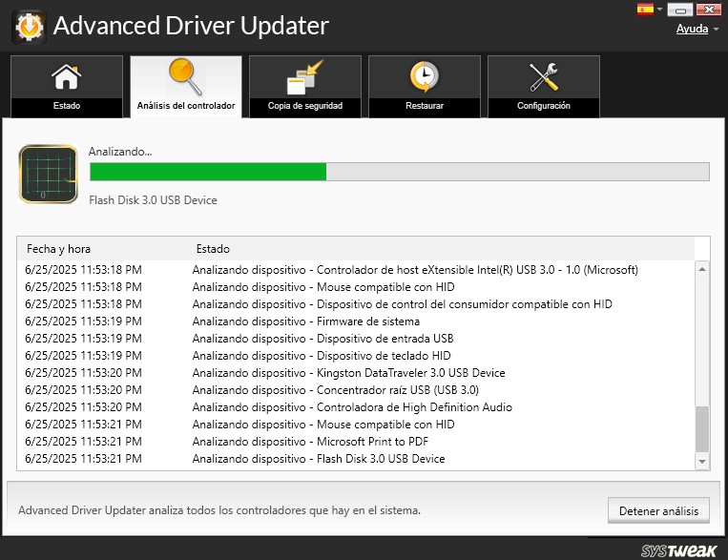This screenshot has width=728, height=560.
Task: Click the log scrollbar down arrow
Action: [x=702, y=462]
